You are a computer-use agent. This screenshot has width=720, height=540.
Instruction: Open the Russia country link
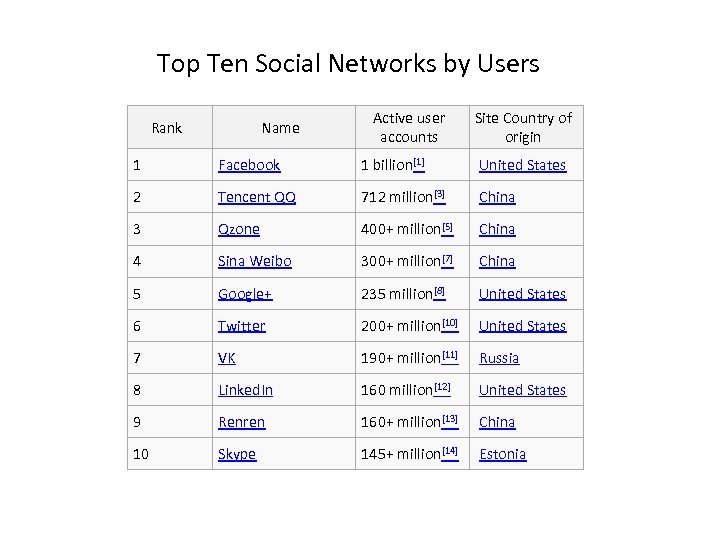[499, 358]
